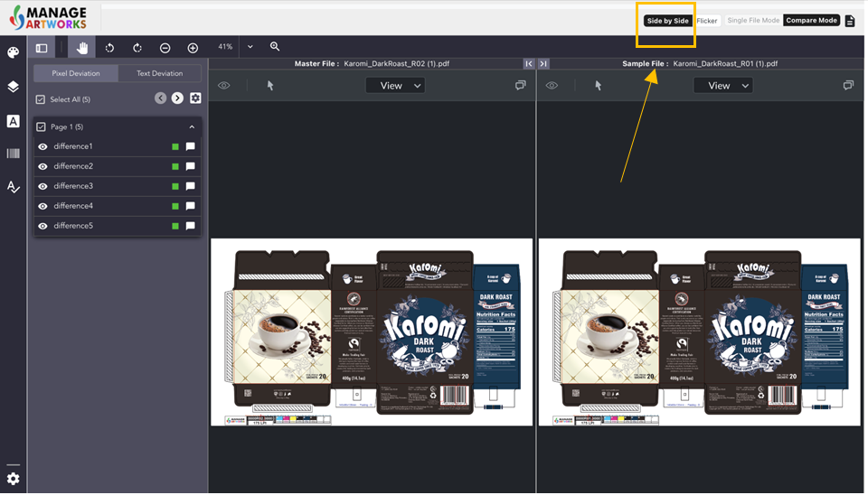Click green status swatch of difference2
Viewport: 868px width, 495px height.
coord(175,167)
